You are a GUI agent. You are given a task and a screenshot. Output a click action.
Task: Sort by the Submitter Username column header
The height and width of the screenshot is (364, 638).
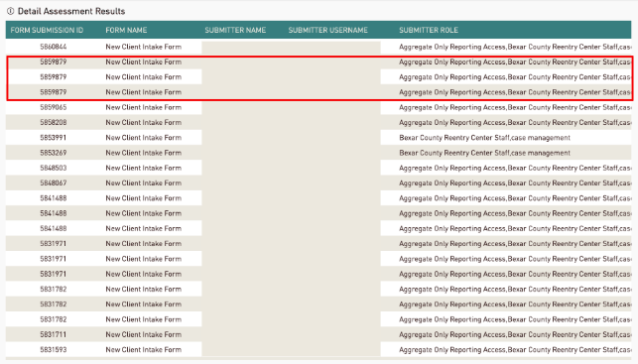pyautogui.click(x=328, y=30)
